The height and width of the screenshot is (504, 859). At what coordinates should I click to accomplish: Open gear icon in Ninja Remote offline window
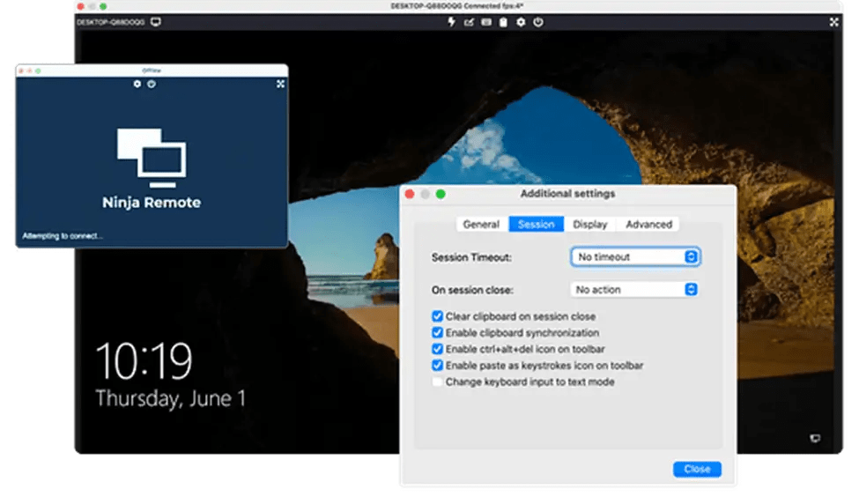point(137,84)
